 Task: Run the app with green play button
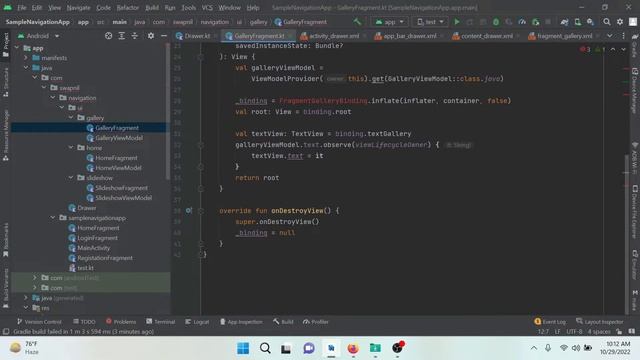457,22
